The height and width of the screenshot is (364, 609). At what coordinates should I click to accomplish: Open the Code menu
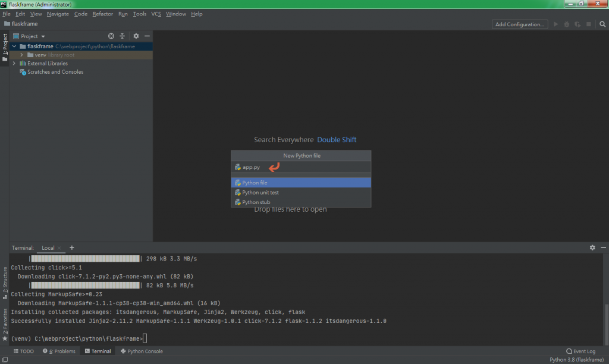(x=81, y=14)
